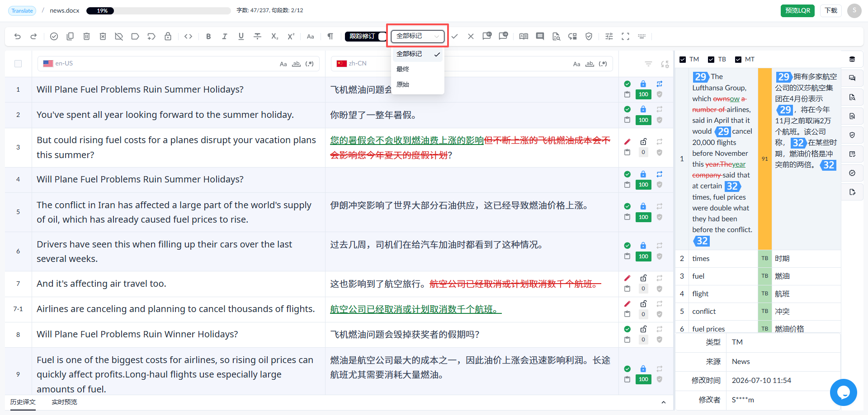Viewport: 868px width, 415px height.
Task: Uncheck the TB checkbox
Action: 711,60
